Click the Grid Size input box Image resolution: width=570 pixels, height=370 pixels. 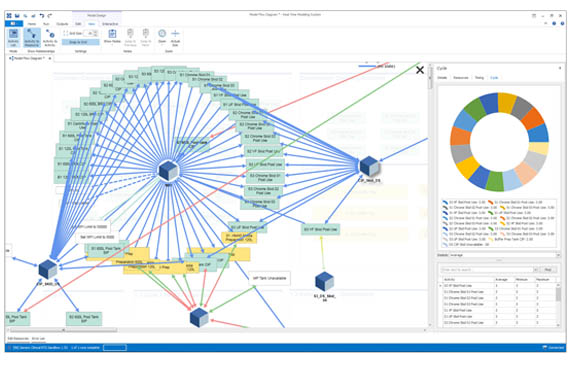click(89, 33)
